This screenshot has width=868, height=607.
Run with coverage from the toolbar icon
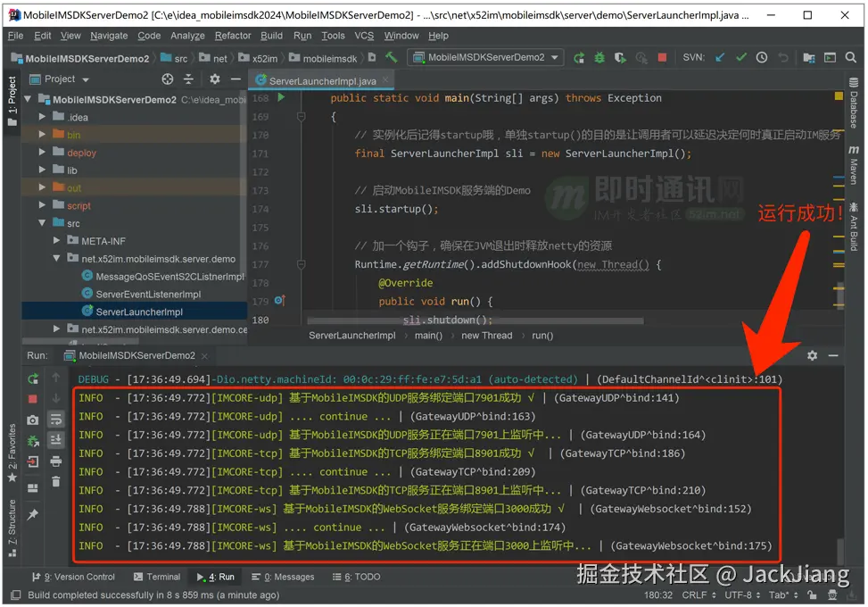click(620, 58)
